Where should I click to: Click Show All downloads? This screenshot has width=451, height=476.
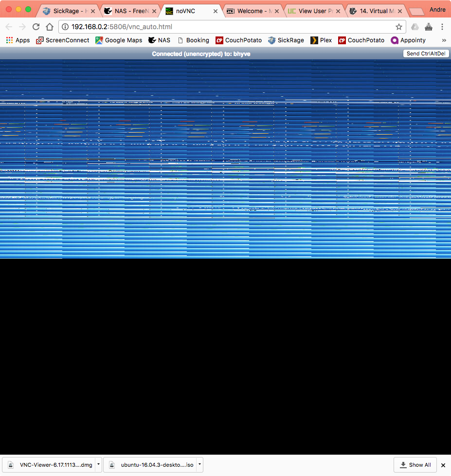point(415,465)
